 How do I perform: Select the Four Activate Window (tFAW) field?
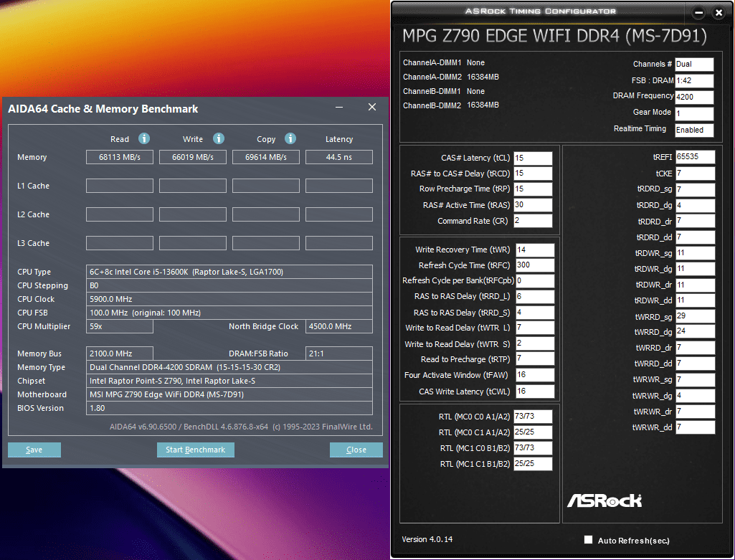point(535,375)
